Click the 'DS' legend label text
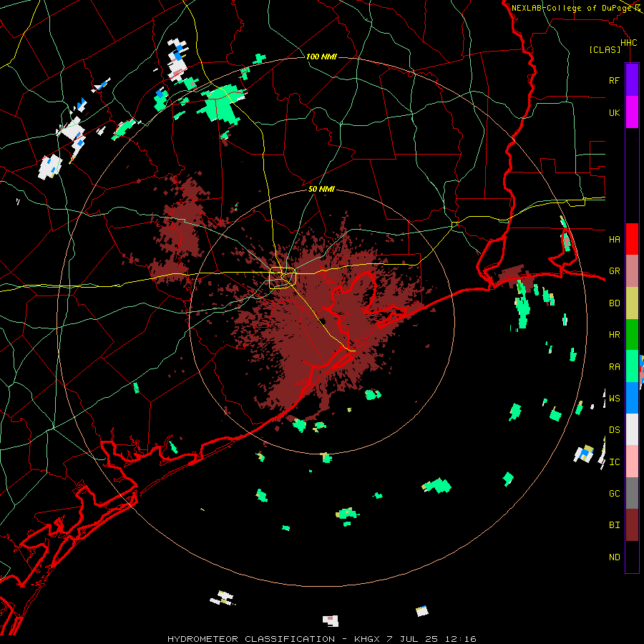Screen dimensions: 644x644 pyautogui.click(x=614, y=430)
